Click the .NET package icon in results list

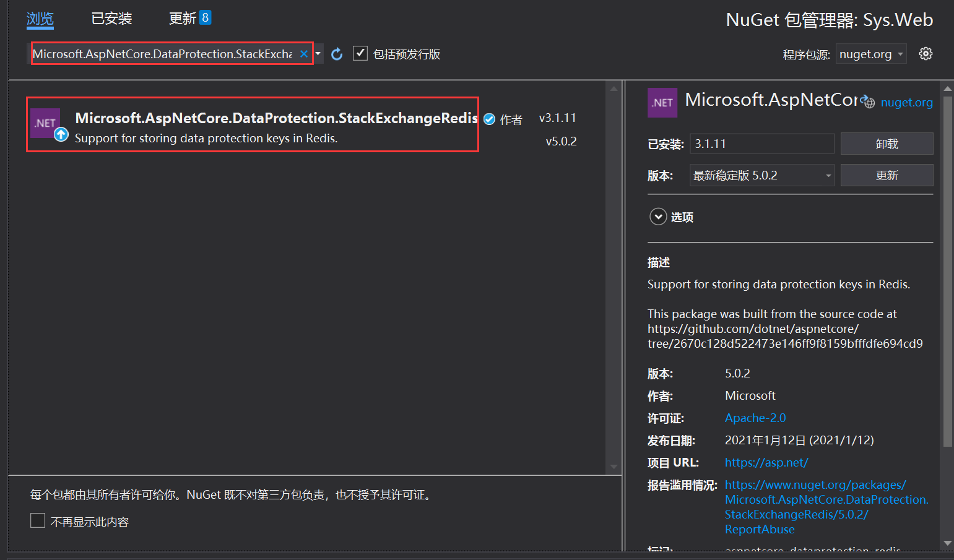tap(45, 123)
